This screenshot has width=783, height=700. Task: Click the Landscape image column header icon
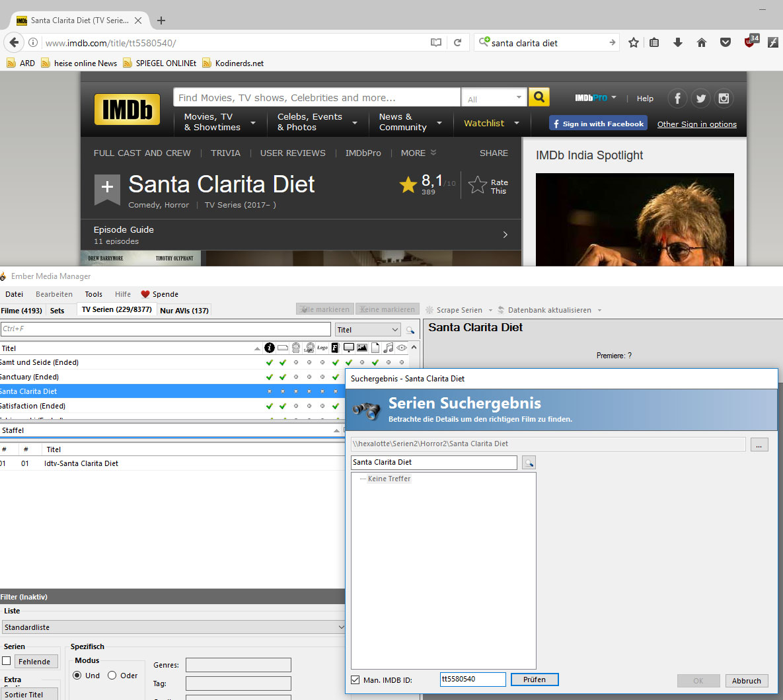click(x=362, y=348)
